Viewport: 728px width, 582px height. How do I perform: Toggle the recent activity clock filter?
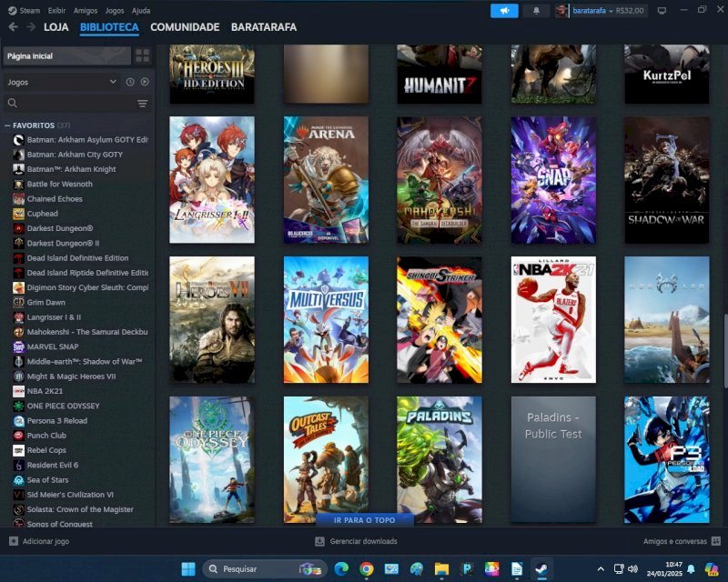click(130, 82)
